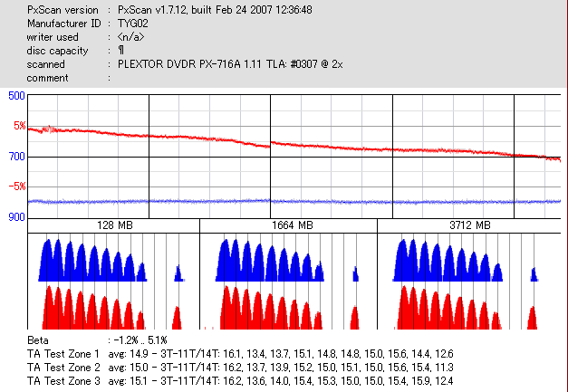Click the blue 700 axis label
Screen dimensions: 568x392
(x=16, y=157)
